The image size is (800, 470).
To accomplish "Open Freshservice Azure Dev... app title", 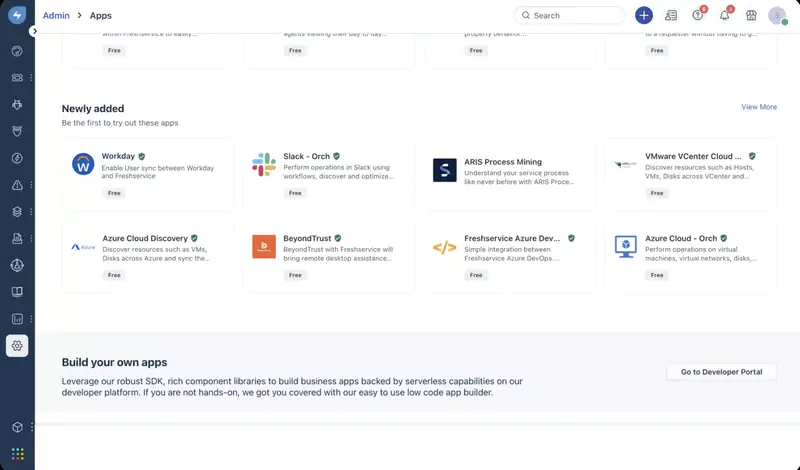I will 512,238.
